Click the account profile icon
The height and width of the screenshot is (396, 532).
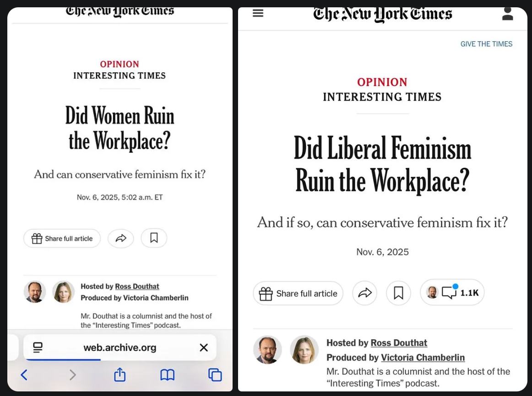click(507, 14)
